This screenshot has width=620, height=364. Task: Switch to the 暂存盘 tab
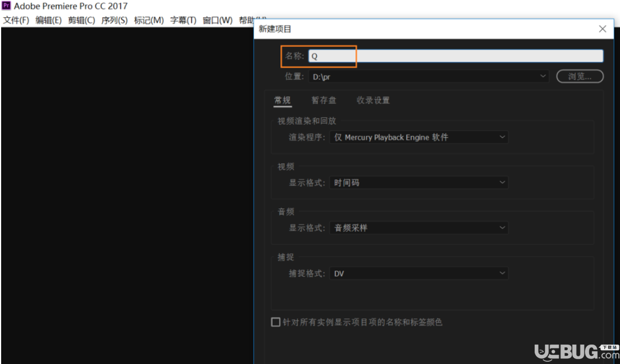[324, 100]
